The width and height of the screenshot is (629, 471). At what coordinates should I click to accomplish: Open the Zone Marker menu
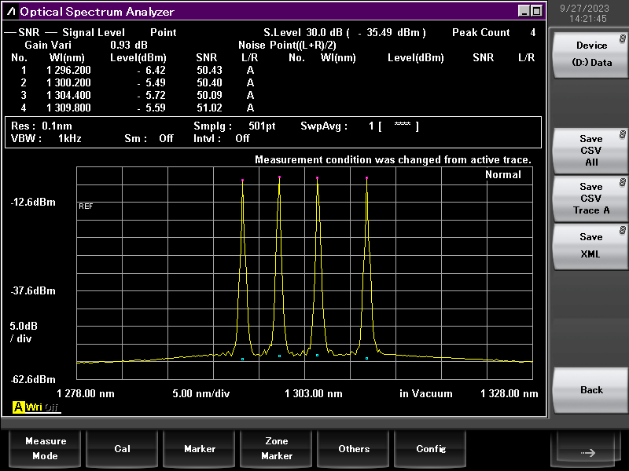click(x=277, y=448)
